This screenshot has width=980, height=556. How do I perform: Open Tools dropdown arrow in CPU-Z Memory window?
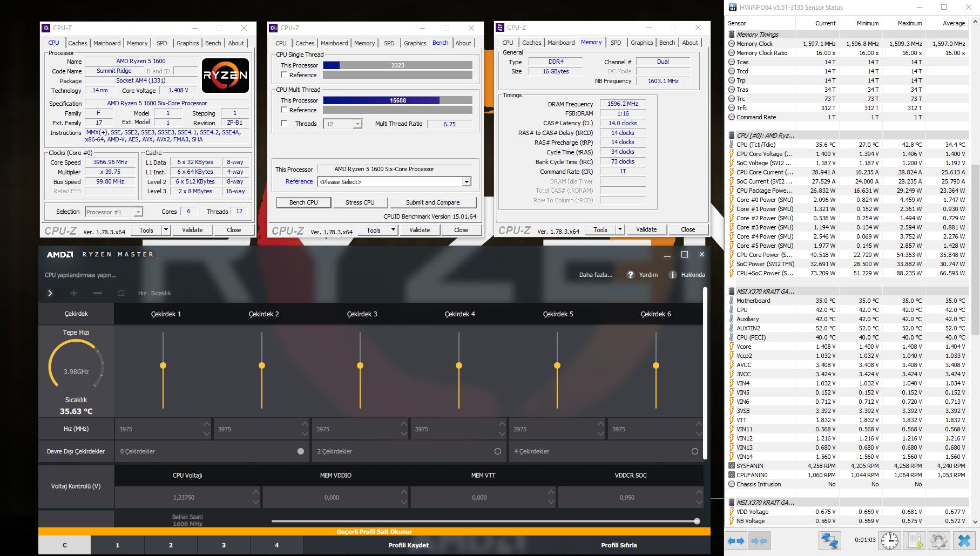(x=620, y=229)
